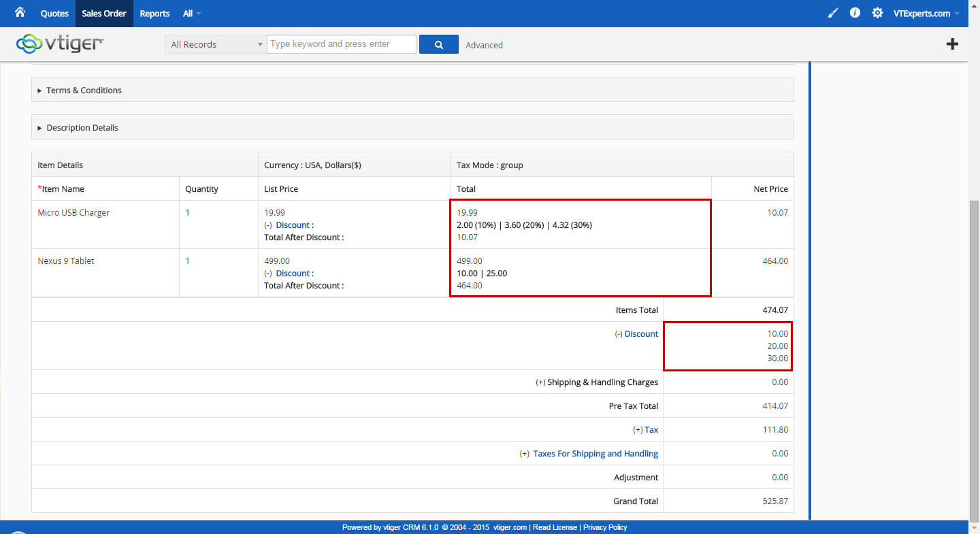980x534 pixels.
Task: Open the Advanced search link
Action: 484,45
